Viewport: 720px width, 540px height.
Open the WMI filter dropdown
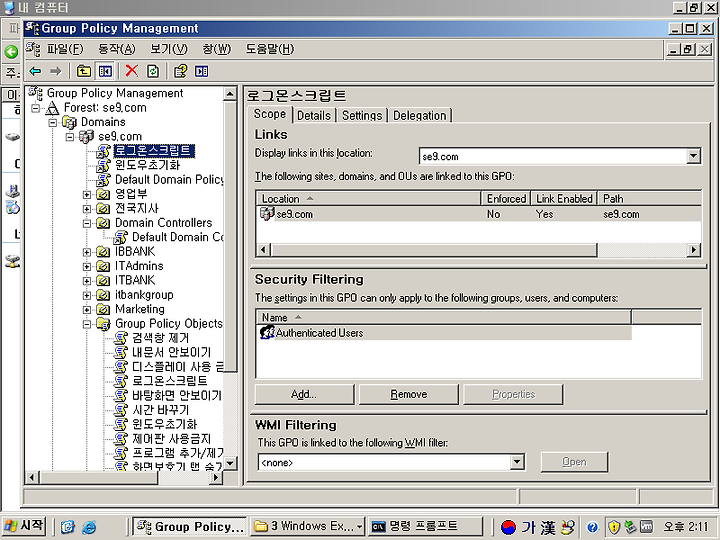(517, 462)
